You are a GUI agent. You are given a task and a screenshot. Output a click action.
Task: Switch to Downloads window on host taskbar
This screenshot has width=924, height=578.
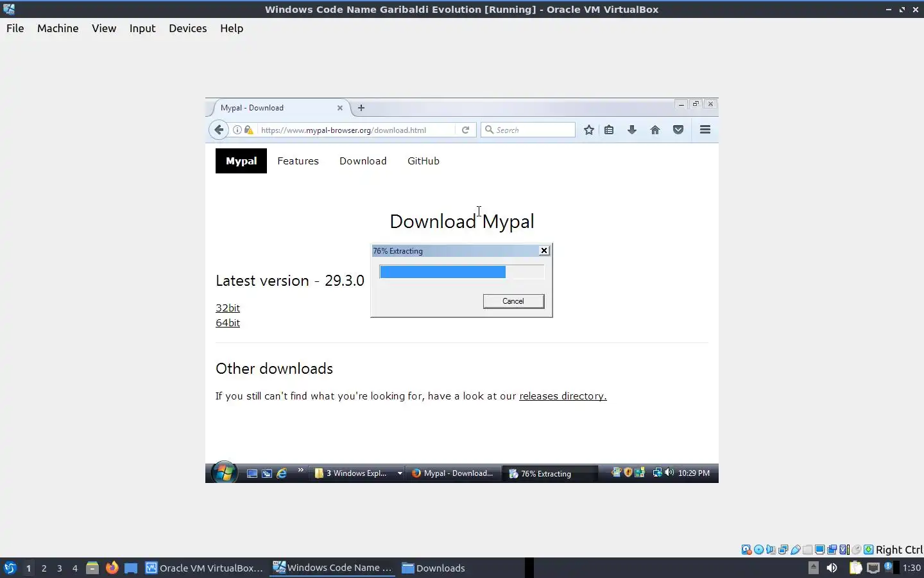(433, 568)
